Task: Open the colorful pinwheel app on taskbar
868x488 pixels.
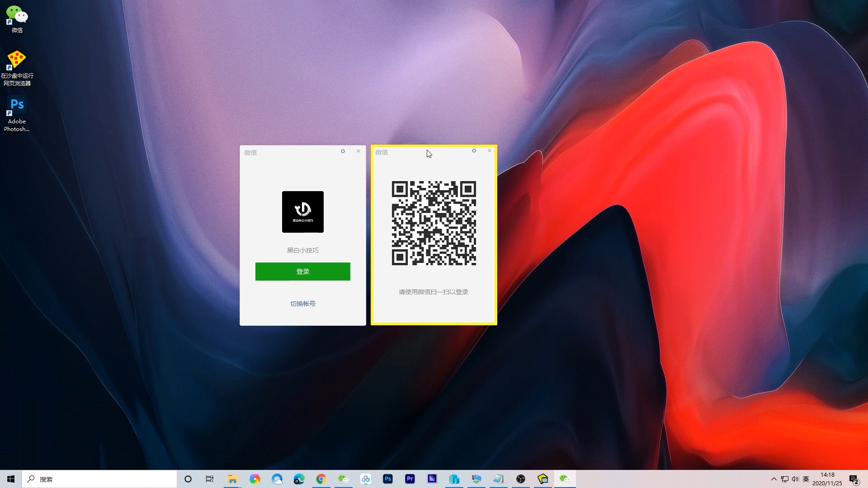Action: point(255,479)
